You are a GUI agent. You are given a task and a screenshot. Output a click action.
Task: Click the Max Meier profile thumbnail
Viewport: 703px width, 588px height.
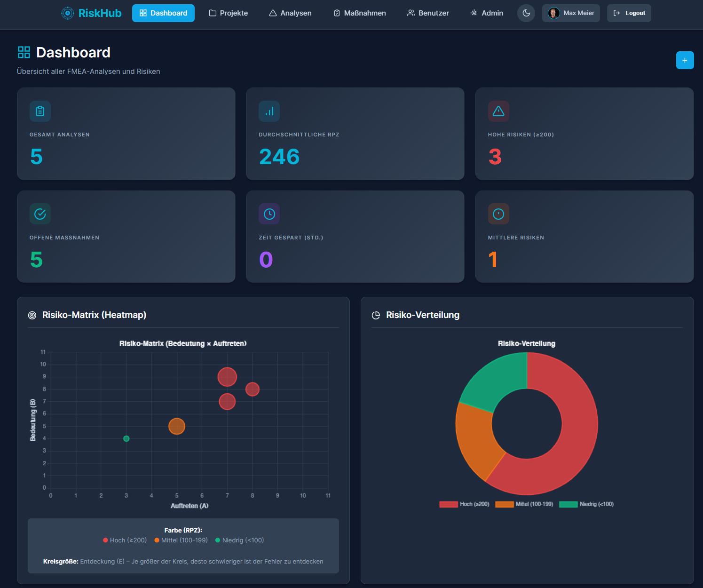coord(555,13)
